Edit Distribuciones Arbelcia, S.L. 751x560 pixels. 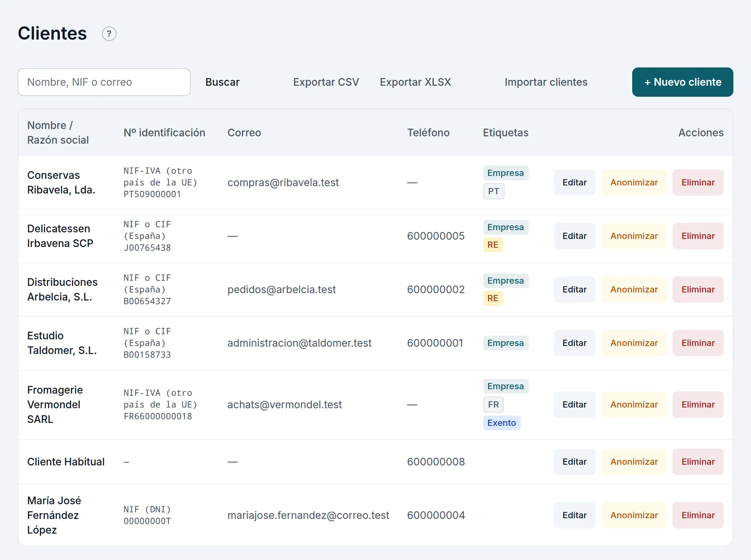(574, 290)
